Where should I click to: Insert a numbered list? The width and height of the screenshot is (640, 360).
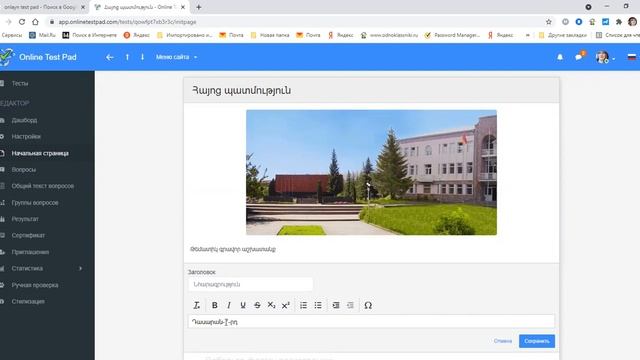pos(303,305)
